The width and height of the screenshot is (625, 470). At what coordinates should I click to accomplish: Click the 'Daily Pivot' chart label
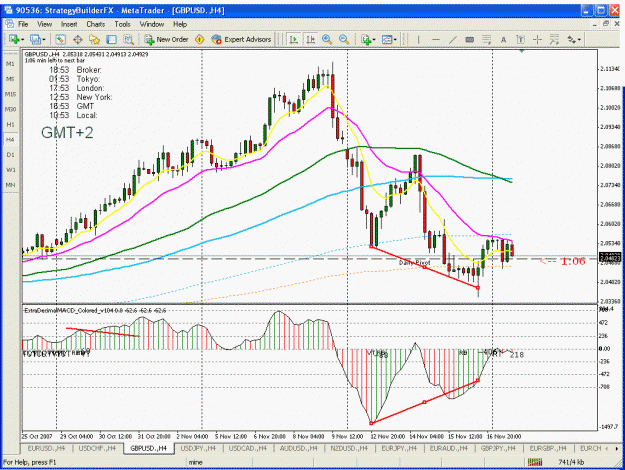point(415,263)
